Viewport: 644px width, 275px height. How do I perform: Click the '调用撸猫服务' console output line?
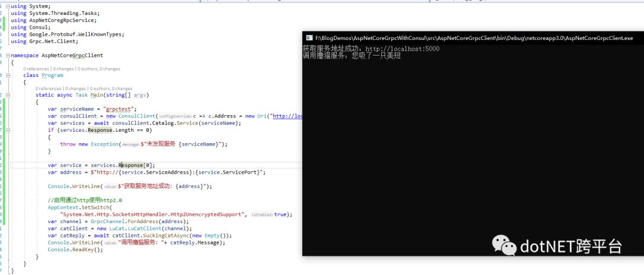352,56
